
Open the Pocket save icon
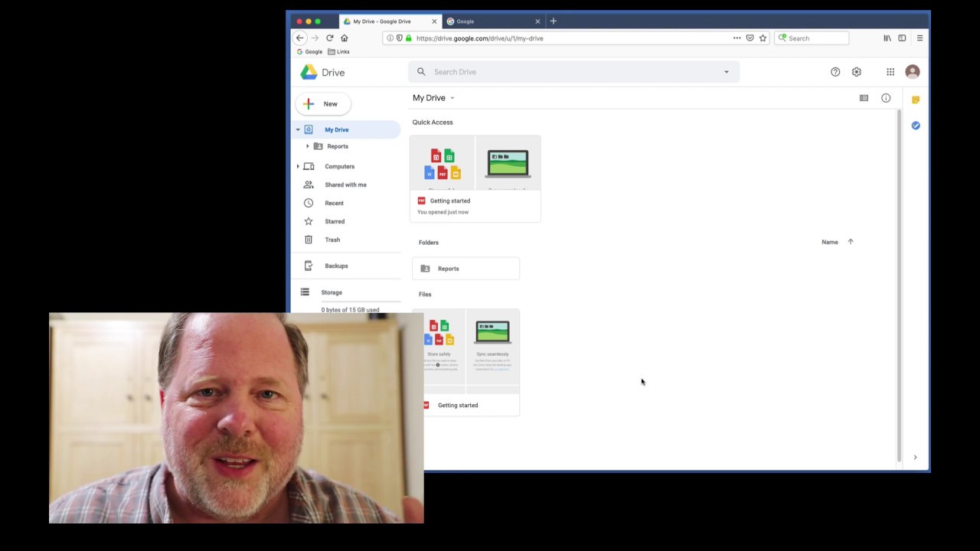[x=750, y=38]
